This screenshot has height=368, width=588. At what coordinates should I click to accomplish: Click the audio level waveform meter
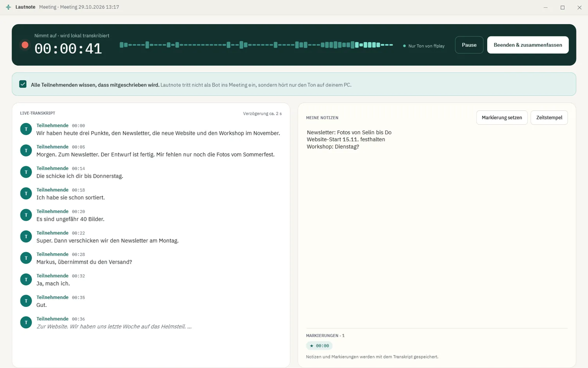click(x=256, y=45)
